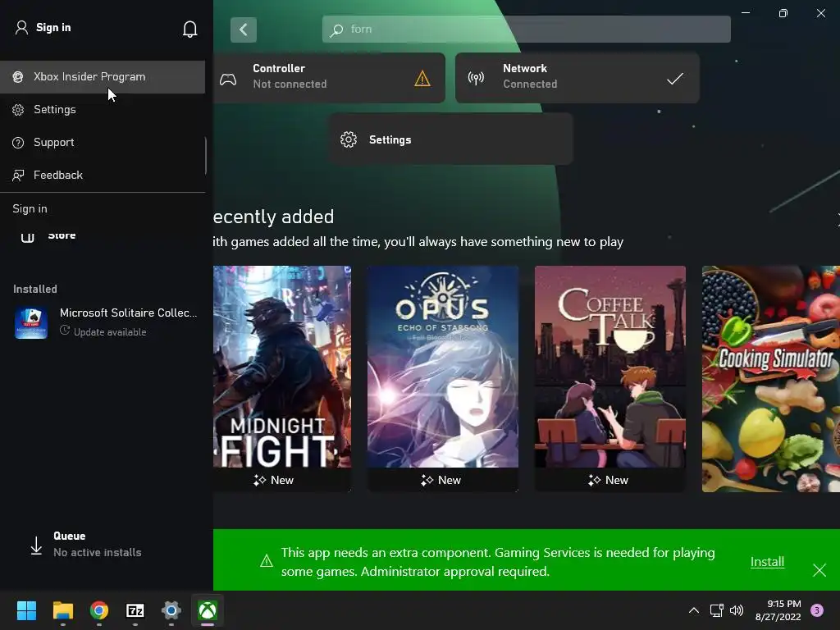Image resolution: width=840 pixels, height=630 pixels.
Task: Select Feedback in the profile menu
Action: coord(103,176)
